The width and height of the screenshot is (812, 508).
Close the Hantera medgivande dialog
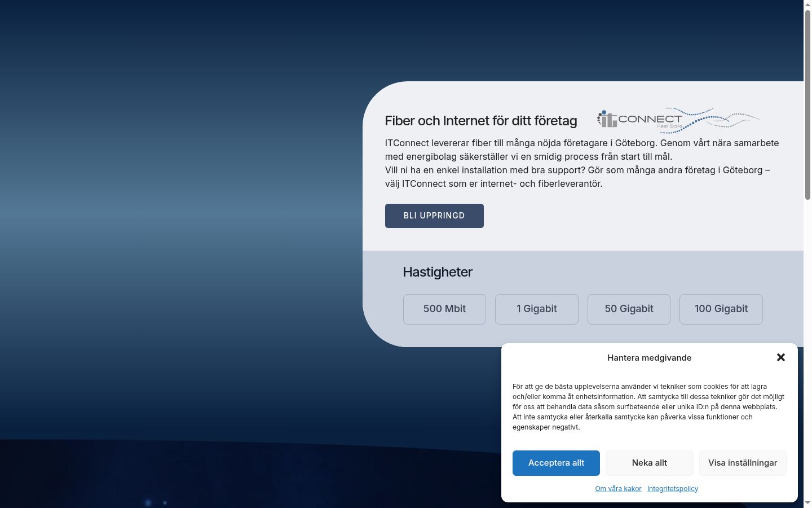[x=781, y=357]
